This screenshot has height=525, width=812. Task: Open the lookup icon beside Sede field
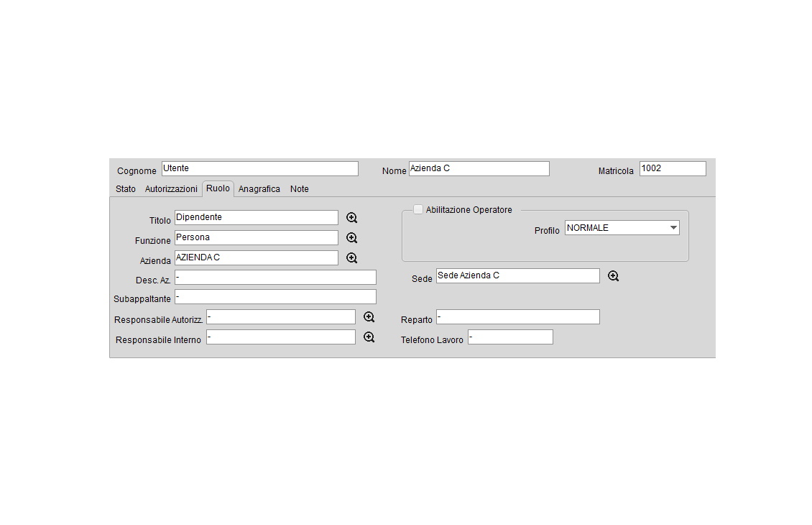[613, 276]
